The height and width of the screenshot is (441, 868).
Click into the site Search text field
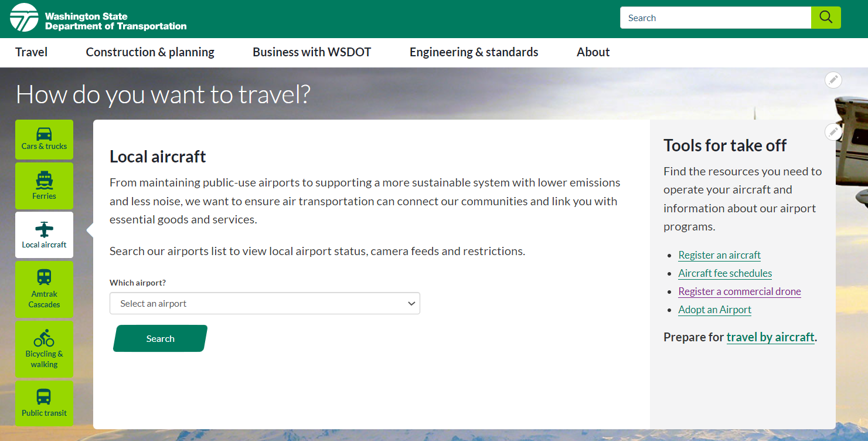[715, 18]
